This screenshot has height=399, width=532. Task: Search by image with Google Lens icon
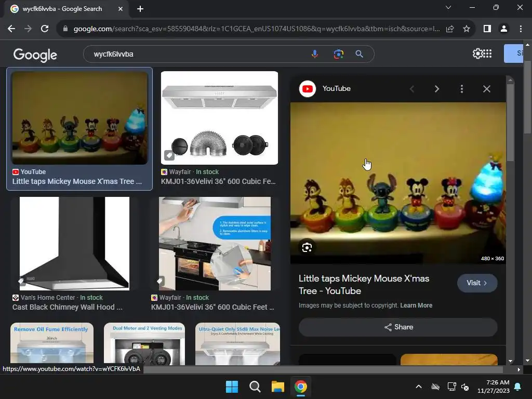click(338, 54)
